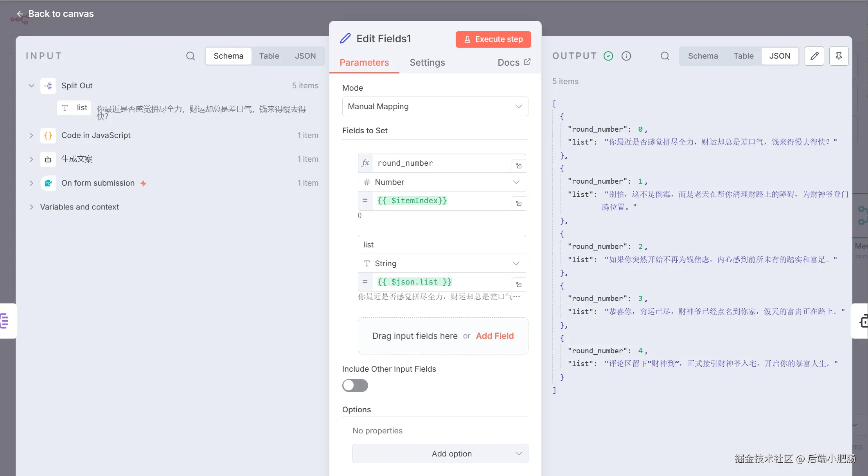The width and height of the screenshot is (868, 476).
Task: Switch output view to Schema
Action: tap(703, 56)
